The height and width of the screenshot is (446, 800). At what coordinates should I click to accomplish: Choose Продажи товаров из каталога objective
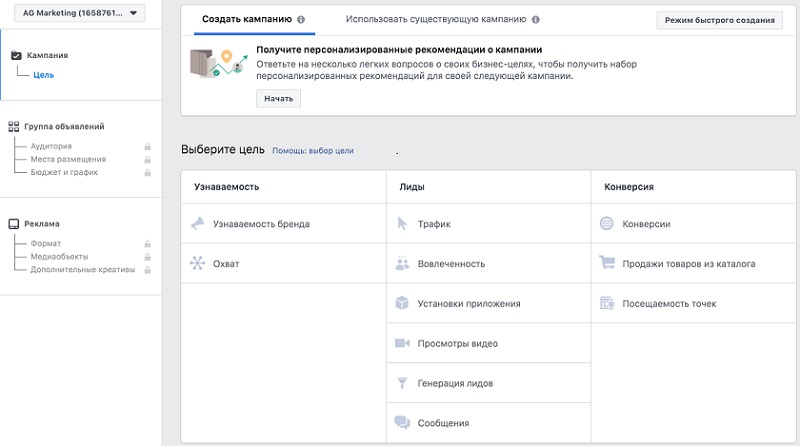[694, 263]
